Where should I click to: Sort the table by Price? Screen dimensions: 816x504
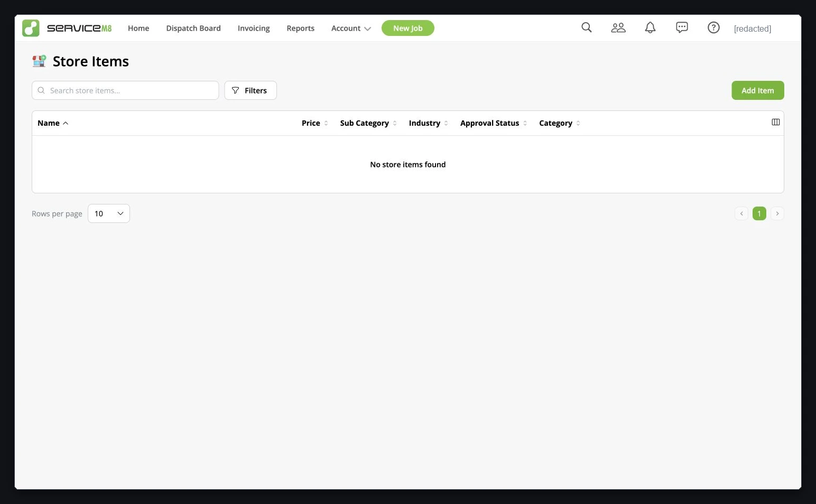click(315, 123)
